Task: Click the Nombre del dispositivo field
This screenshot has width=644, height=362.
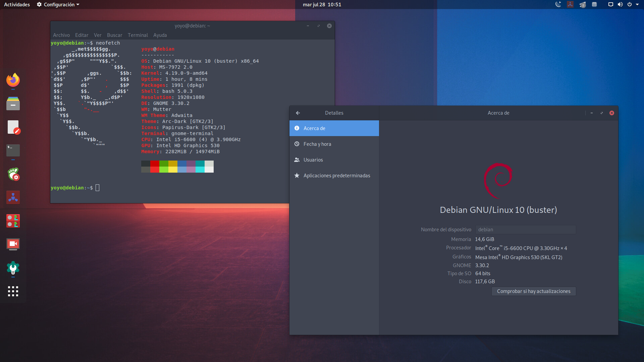Action: point(525,230)
